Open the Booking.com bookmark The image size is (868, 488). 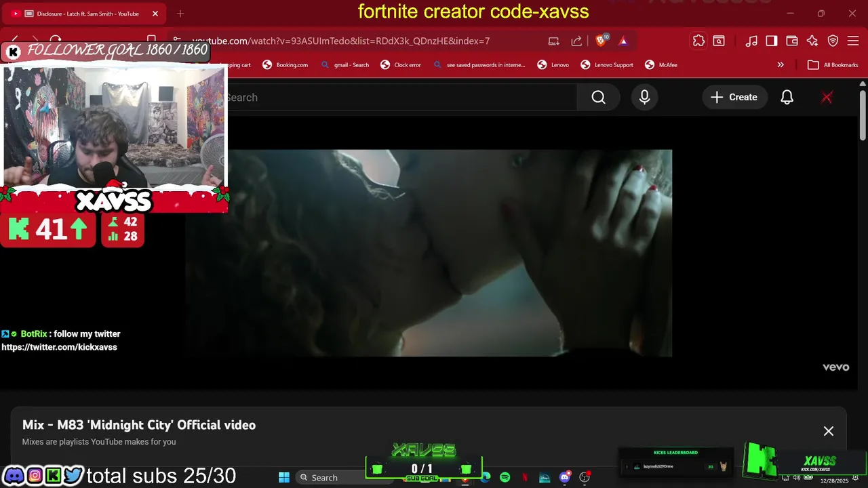tap(285, 65)
